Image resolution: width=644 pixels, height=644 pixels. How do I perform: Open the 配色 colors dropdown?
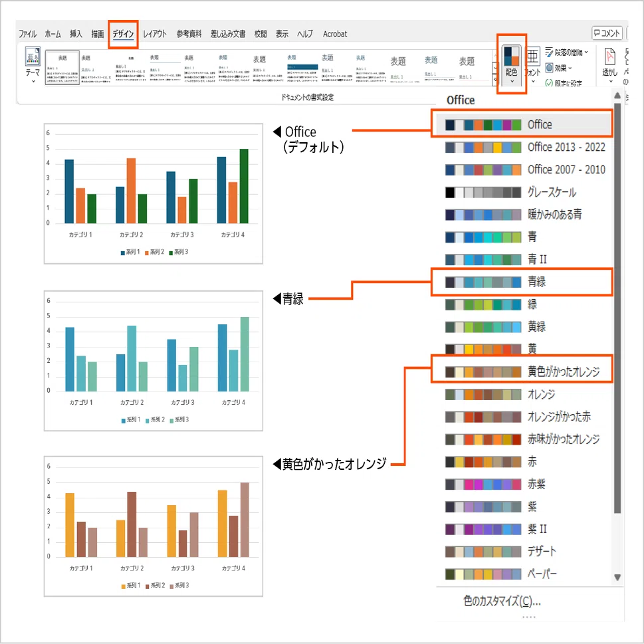[x=511, y=65]
